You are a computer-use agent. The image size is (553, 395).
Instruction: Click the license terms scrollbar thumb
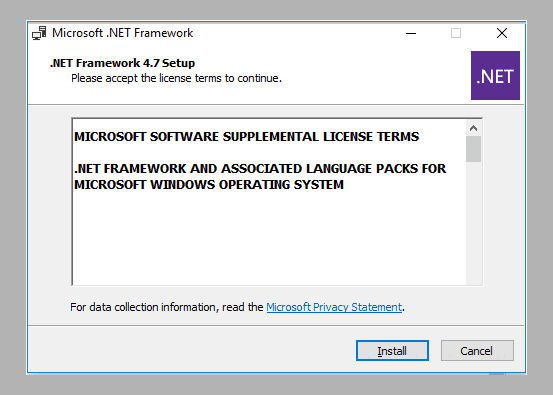point(473,149)
